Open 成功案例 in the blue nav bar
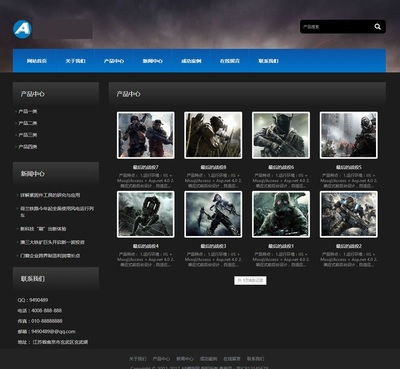The image size is (400, 369). click(x=191, y=61)
